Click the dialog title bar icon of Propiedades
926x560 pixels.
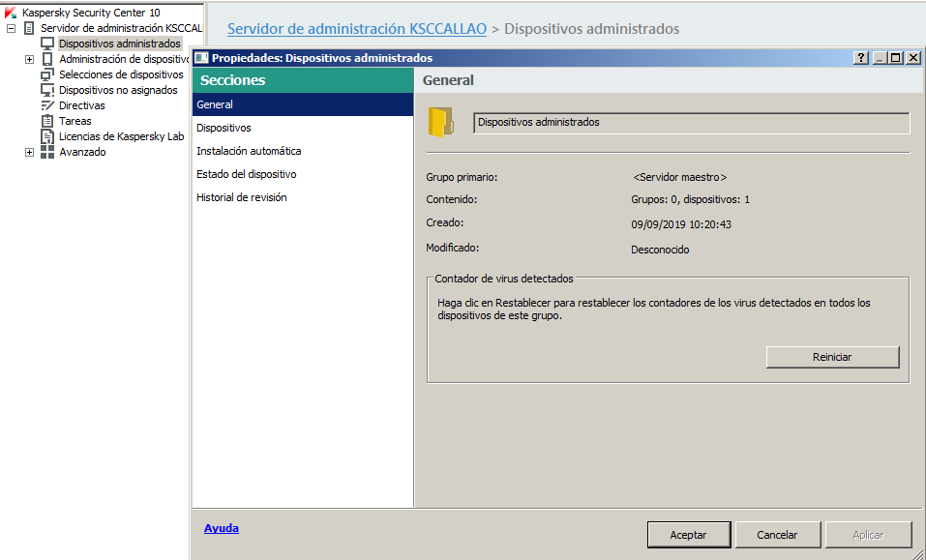click(x=202, y=58)
